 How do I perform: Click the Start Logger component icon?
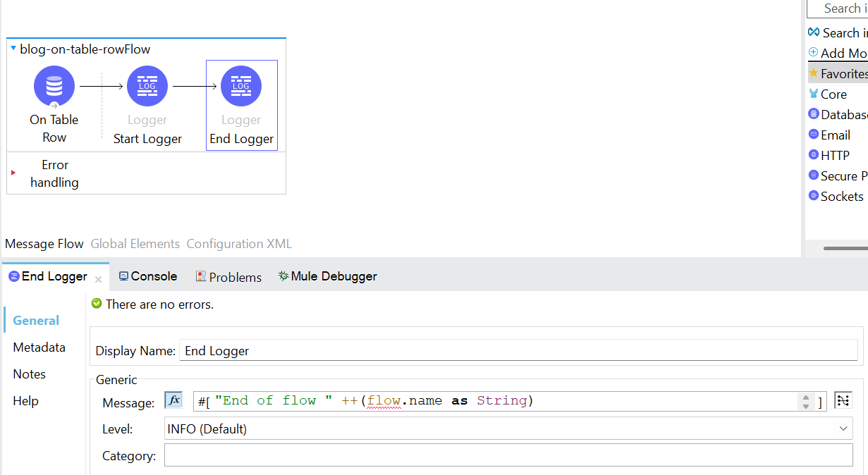click(147, 86)
